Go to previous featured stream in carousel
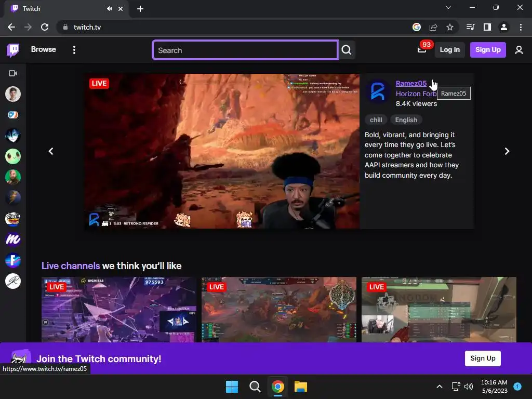The image size is (532, 399). (51, 151)
